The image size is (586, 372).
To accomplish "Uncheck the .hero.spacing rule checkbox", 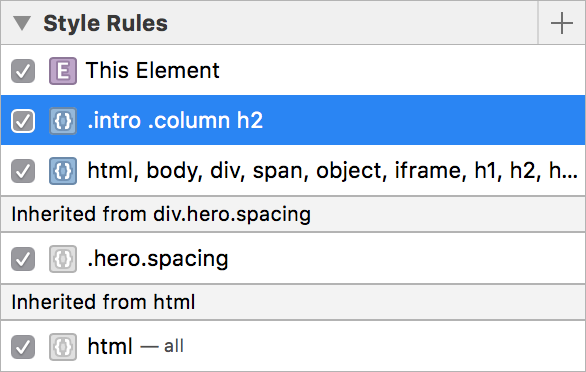I will tap(23, 259).
